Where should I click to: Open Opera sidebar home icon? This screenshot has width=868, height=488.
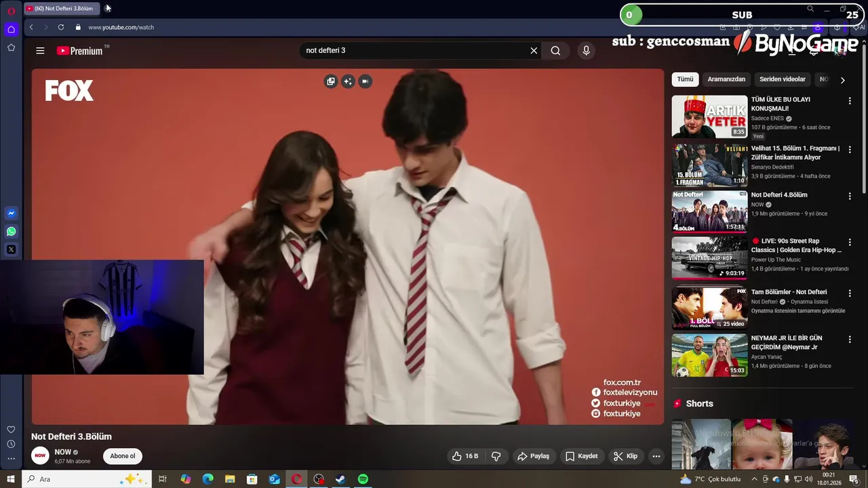(11, 29)
